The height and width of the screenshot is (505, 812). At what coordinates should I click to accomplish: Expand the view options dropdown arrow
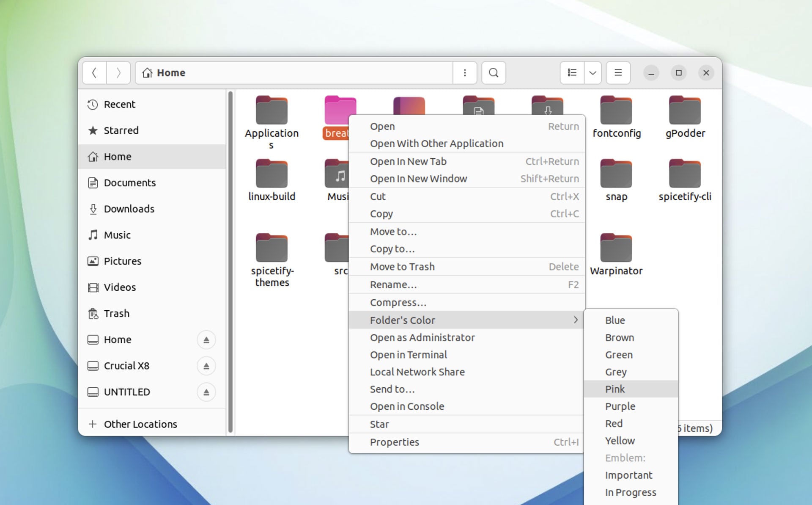pos(593,73)
